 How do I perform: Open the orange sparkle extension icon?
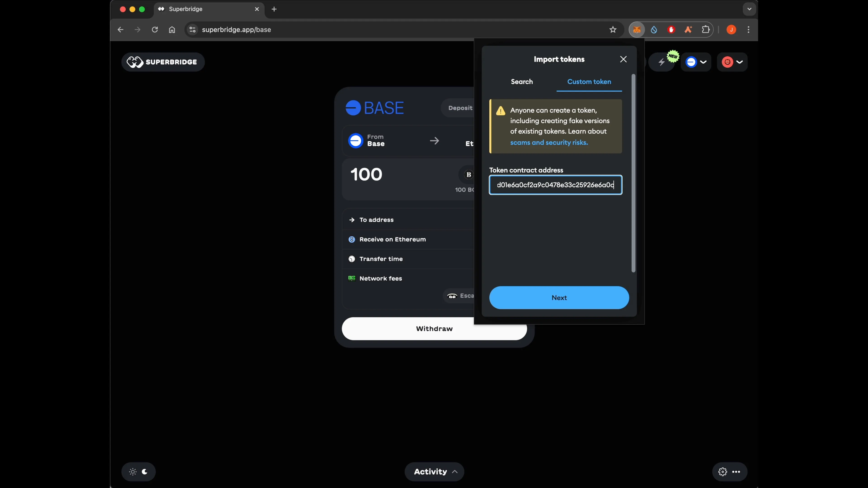tap(688, 30)
